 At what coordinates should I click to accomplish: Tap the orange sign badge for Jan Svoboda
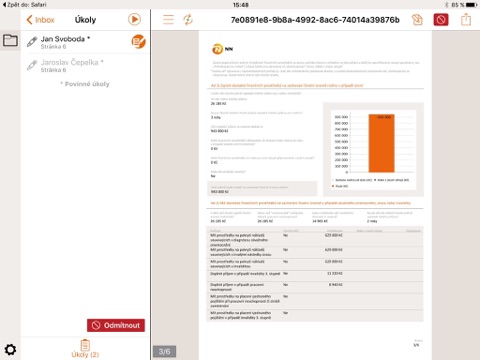138,42
